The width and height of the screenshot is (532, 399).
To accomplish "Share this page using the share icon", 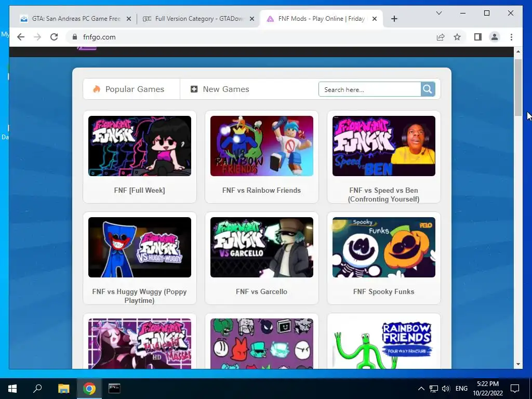I will coord(441,37).
